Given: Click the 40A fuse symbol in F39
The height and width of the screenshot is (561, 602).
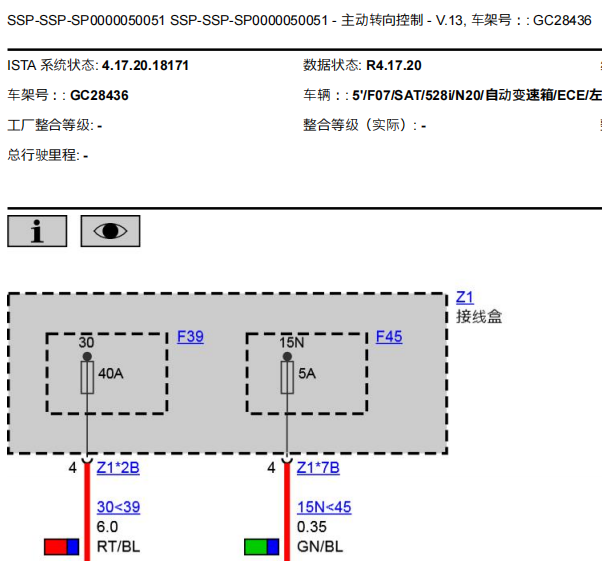Looking at the screenshot, I should [x=87, y=377].
